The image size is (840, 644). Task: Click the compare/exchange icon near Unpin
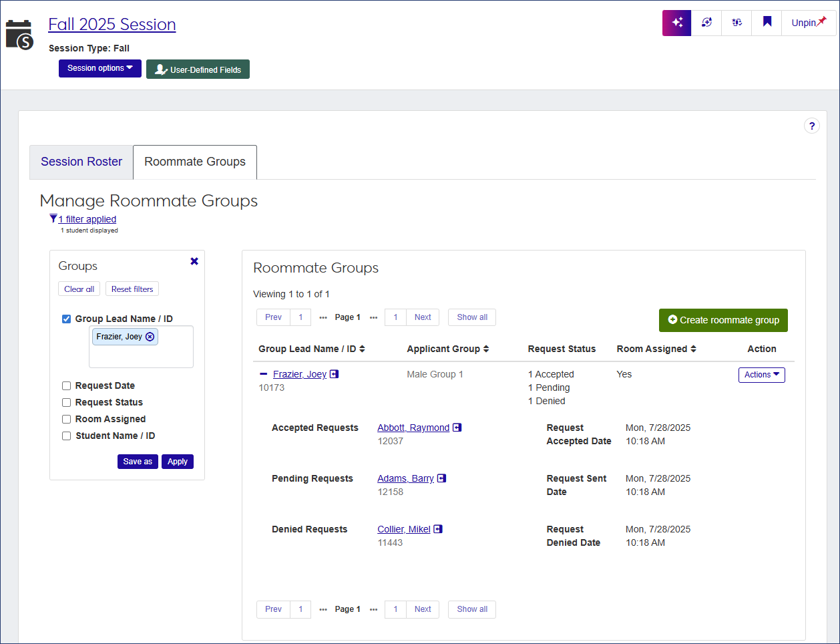point(736,22)
